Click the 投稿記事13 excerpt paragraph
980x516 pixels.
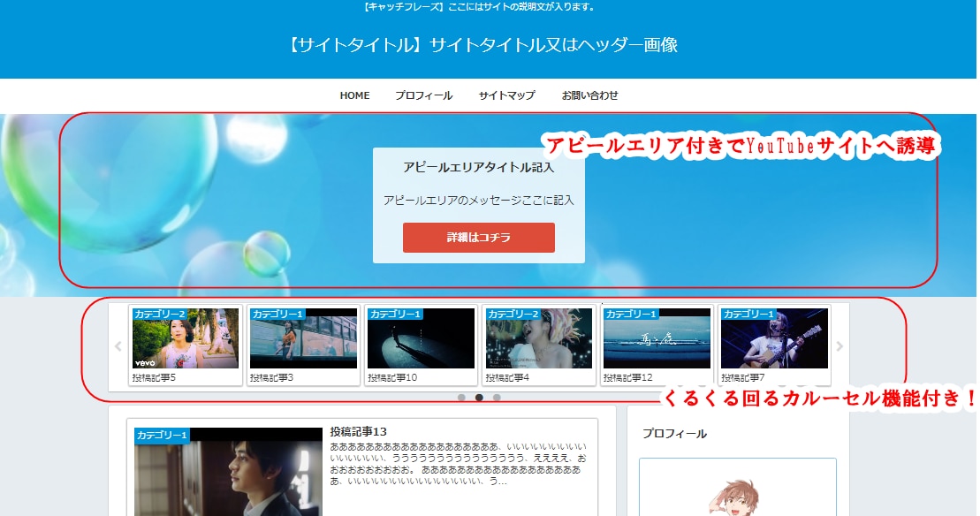[x=458, y=464]
